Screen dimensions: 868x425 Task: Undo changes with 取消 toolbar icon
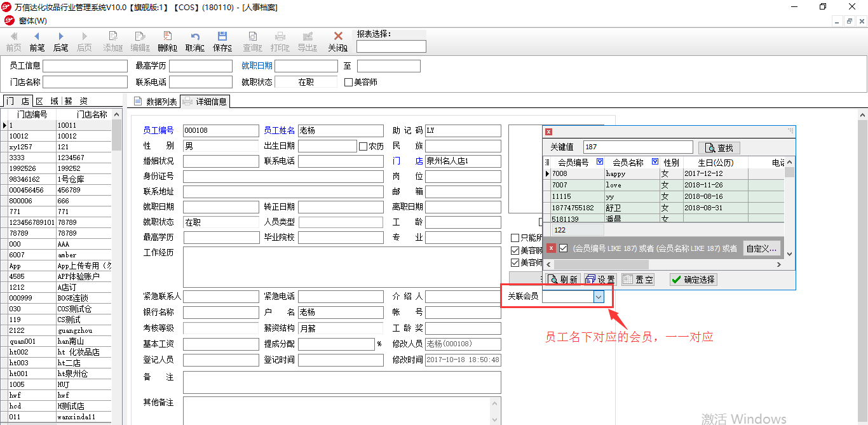point(194,41)
